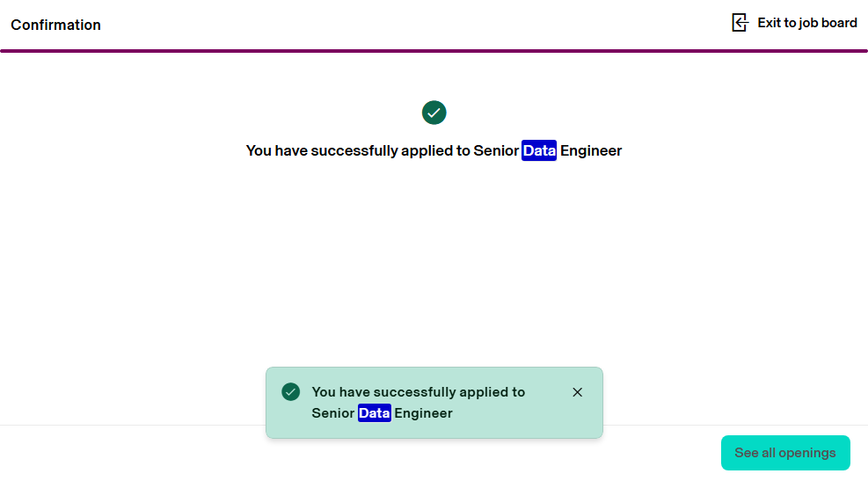Click the large green checkmark above the message
868x481 pixels.
(434, 113)
